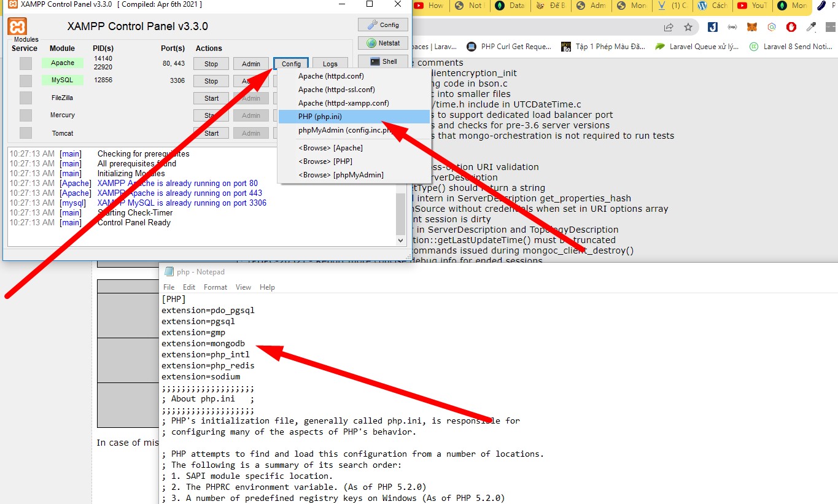
Task: Click the log scrollbar down arrow
Action: [x=401, y=241]
